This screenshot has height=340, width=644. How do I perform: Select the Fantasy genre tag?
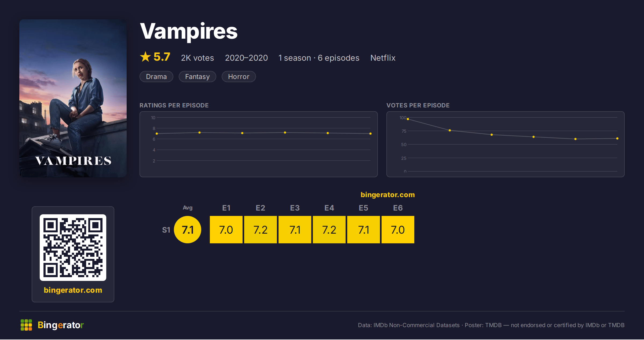point(197,77)
